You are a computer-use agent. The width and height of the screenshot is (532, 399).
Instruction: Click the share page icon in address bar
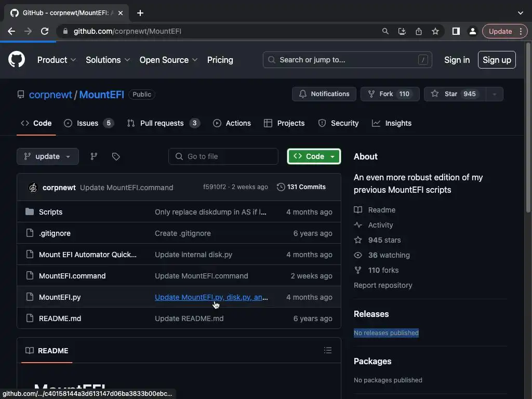tap(419, 31)
